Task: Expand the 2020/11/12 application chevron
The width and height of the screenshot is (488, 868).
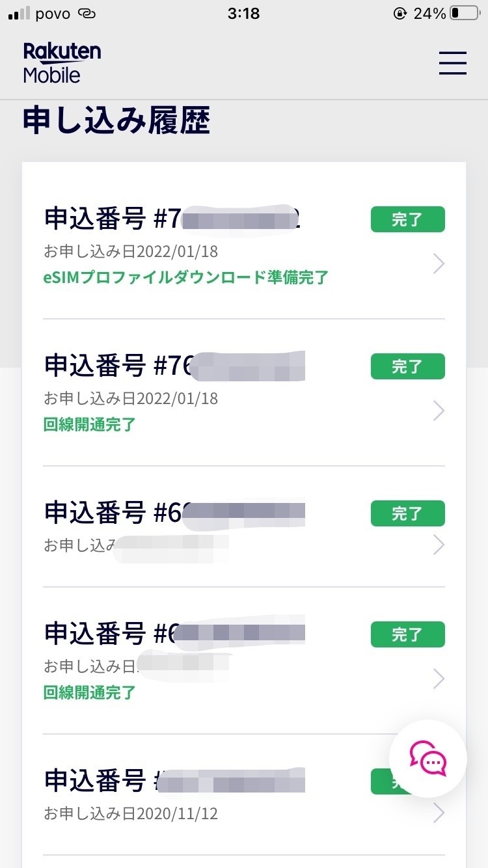Action: coord(439,813)
